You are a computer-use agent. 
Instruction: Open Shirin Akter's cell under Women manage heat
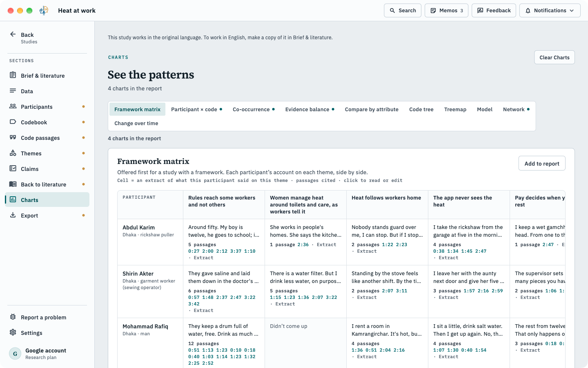click(x=305, y=292)
